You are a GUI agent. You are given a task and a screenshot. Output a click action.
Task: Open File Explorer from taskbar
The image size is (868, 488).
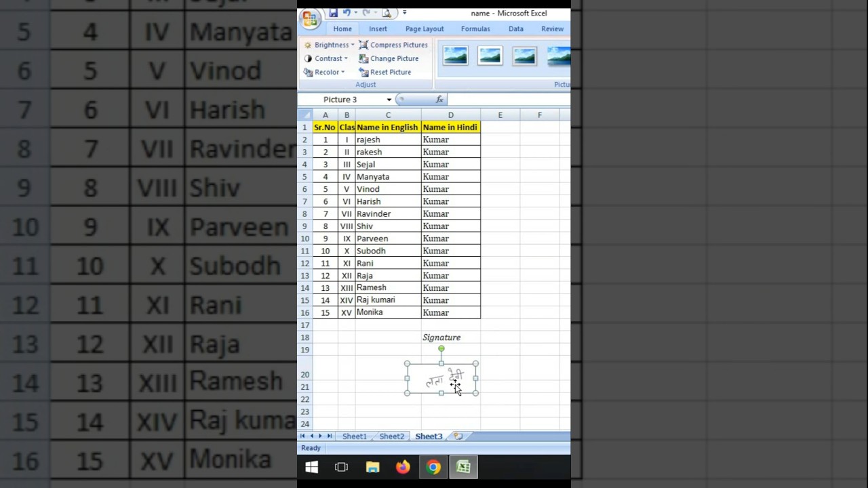point(372,467)
